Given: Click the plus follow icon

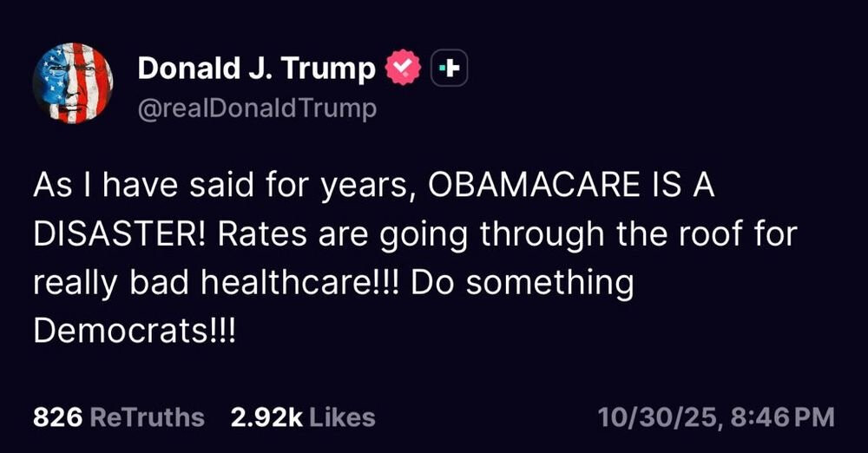Looking at the screenshot, I should pos(449,69).
